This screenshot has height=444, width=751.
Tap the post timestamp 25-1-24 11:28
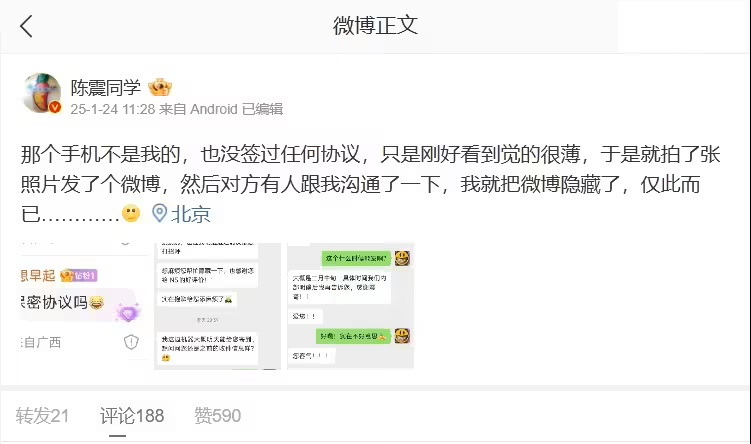tap(113, 109)
